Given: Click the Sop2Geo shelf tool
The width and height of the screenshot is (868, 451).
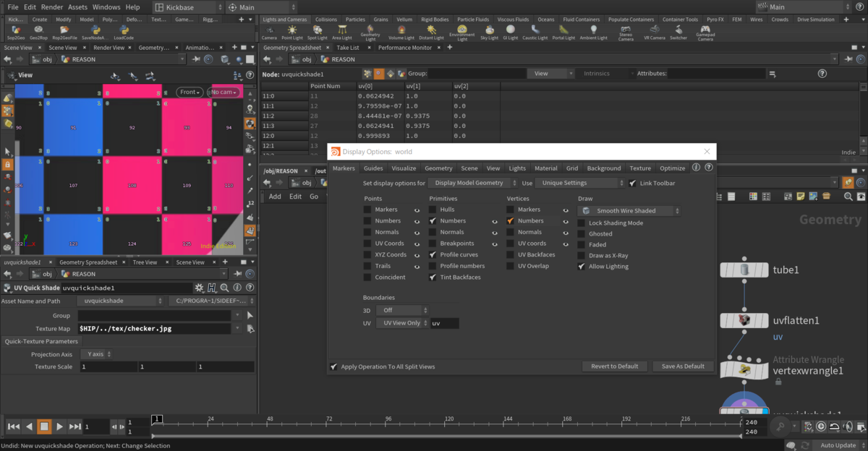Looking at the screenshot, I should point(17,32).
